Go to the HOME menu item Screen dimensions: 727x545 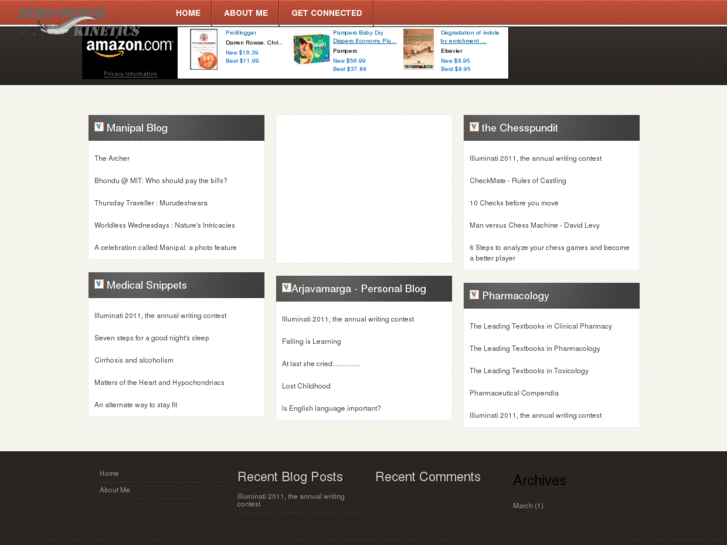[188, 13]
